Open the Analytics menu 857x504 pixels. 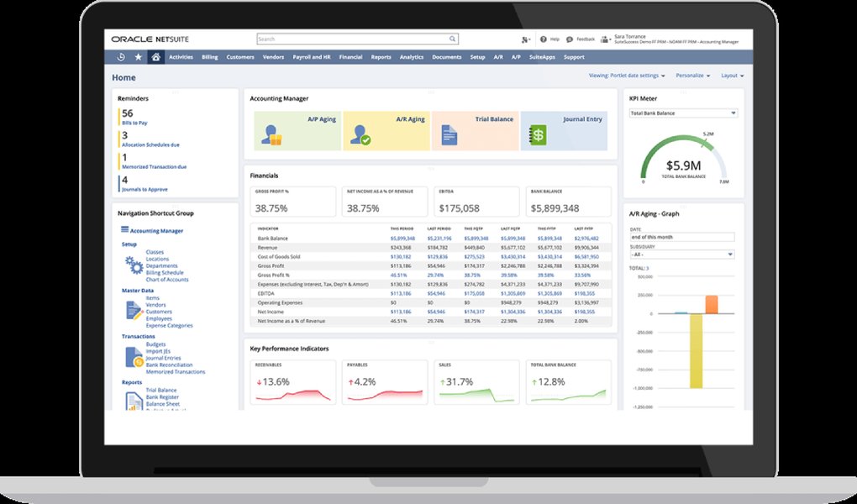point(412,57)
